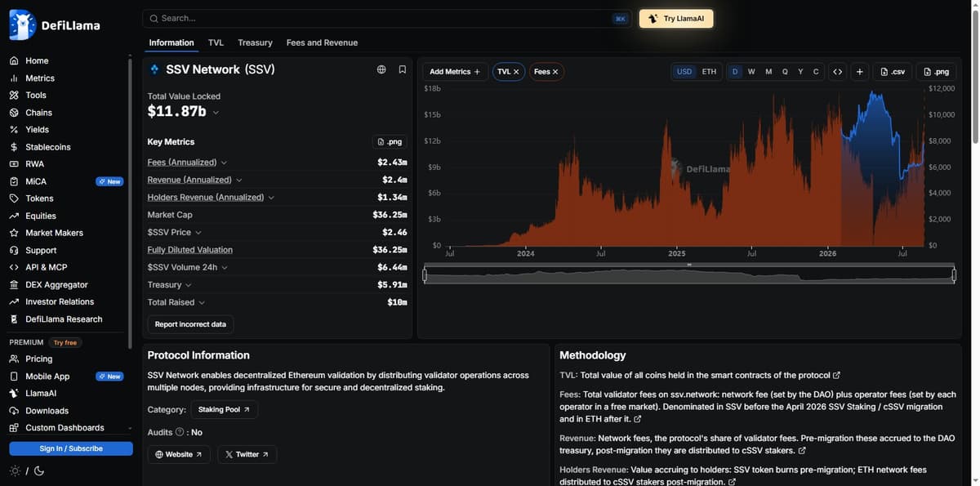
Task: Open Fees and Revenue tab
Action: click(x=322, y=42)
